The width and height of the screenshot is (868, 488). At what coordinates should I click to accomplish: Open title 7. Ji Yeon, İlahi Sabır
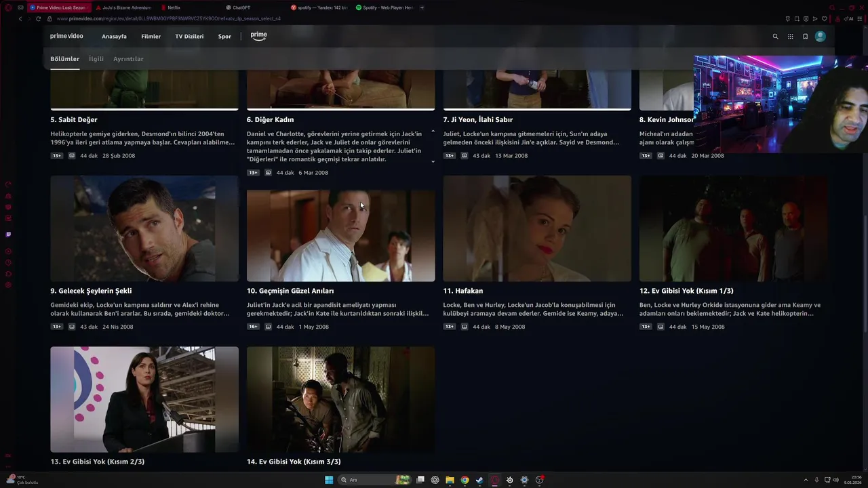(478, 120)
